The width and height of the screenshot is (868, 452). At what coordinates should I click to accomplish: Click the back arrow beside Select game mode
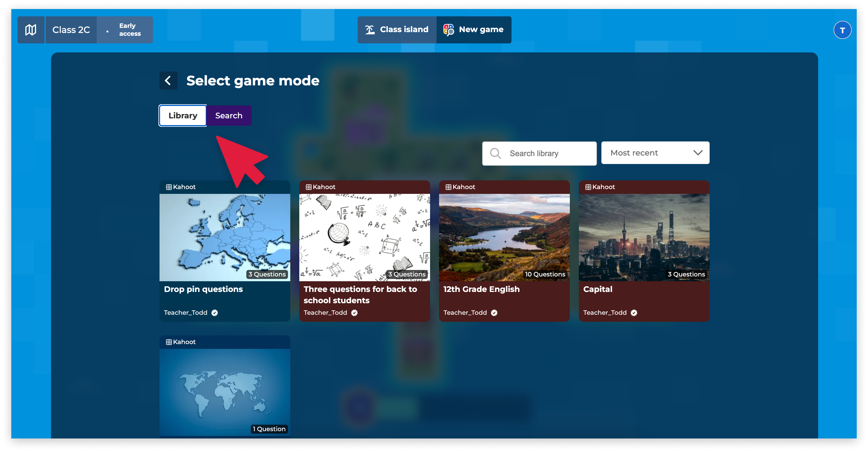point(168,81)
